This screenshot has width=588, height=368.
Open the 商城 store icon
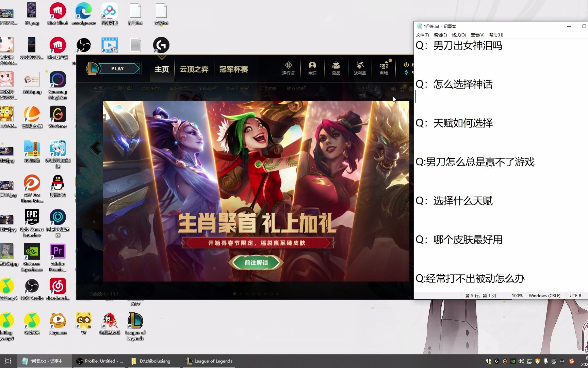tap(383, 68)
